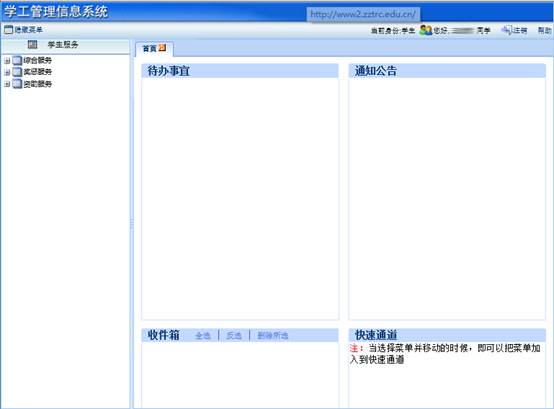Click the 隐藏菜单 text label
Viewport: 554px width, 409px height.
coord(28,30)
